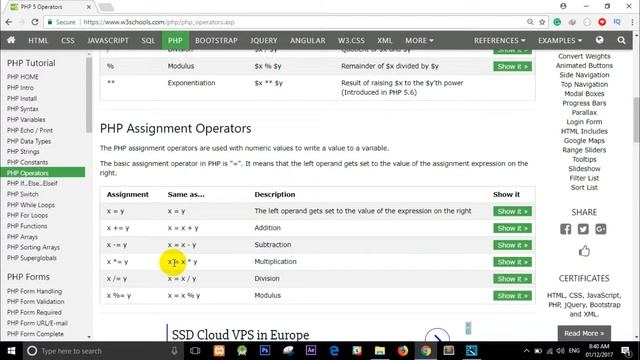Open Microsoft Edge from taskbar
Viewport: 640px width, 360px height.
tap(334, 351)
